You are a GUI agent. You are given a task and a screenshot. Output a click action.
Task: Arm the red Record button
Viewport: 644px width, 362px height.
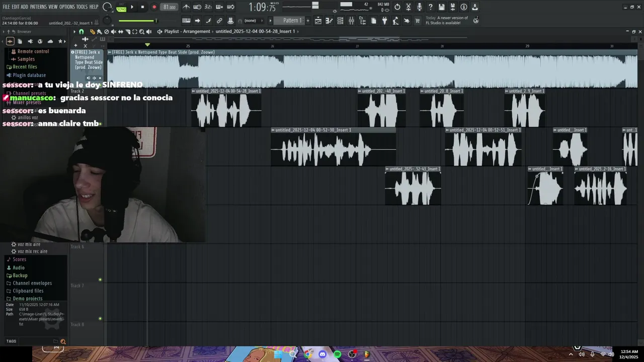pyautogui.click(x=154, y=7)
